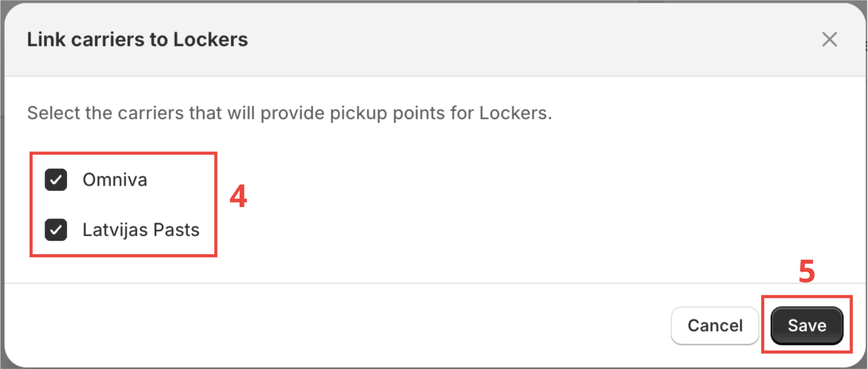Viewport: 868px width, 369px height.
Task: Click the Latvijas Pasts label text
Action: click(x=141, y=230)
